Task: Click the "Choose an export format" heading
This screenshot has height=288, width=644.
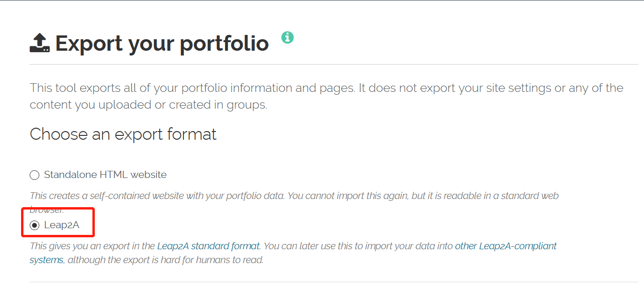Action: point(123,134)
